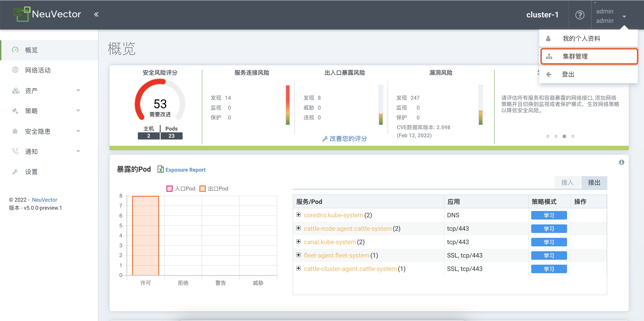Screen dimensions: 644x321
Task: Click 学习 button for canal.kube-system
Action: [x=548, y=242]
